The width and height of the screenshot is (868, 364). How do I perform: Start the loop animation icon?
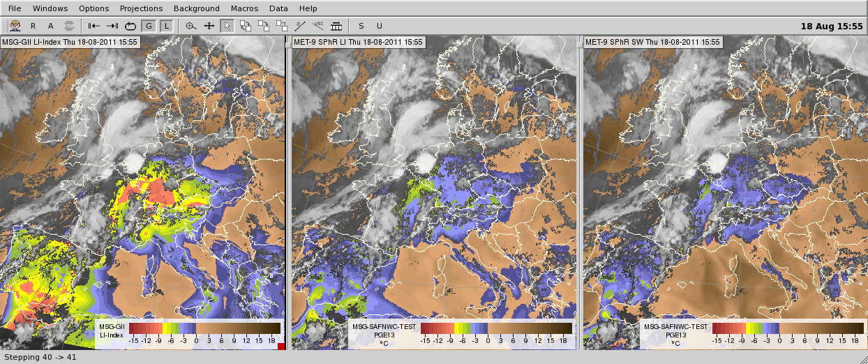(x=130, y=26)
